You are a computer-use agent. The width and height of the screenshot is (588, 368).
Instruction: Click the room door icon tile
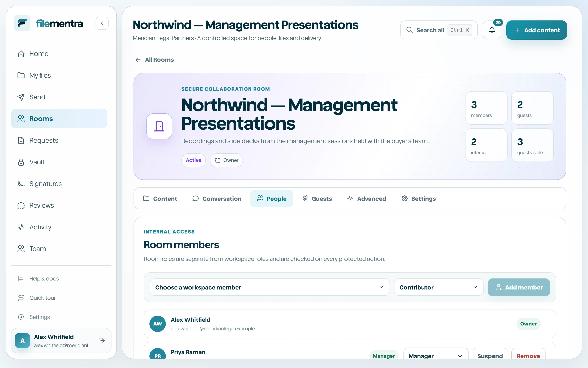pos(159,126)
